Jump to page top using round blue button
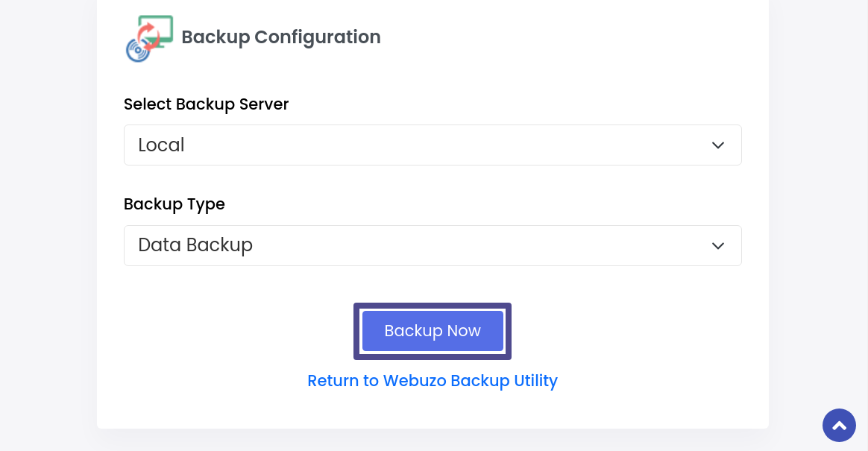This screenshot has height=451, width=868. 839,425
